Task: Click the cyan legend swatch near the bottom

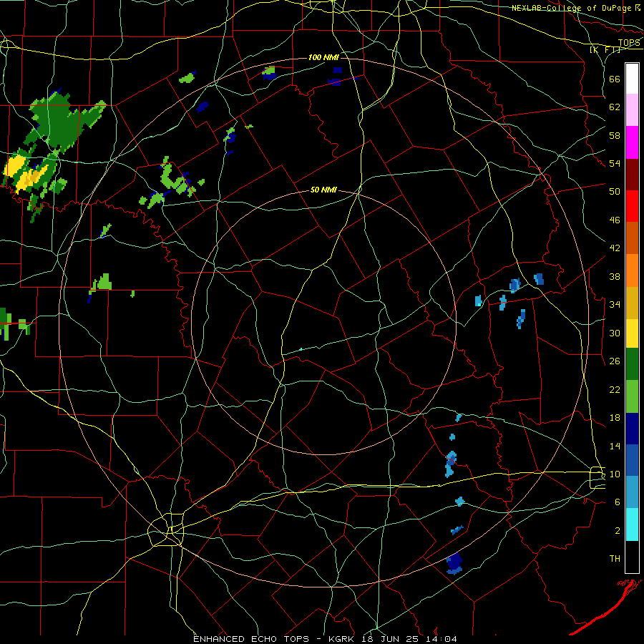Action: 632,525
